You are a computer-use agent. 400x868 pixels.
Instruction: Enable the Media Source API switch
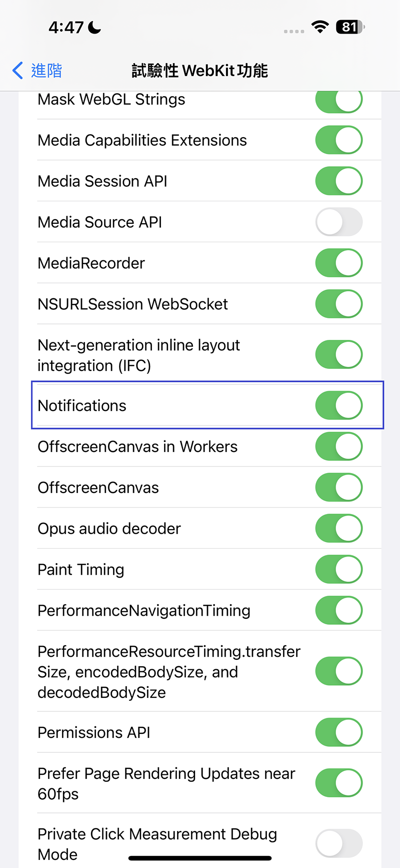(x=338, y=222)
